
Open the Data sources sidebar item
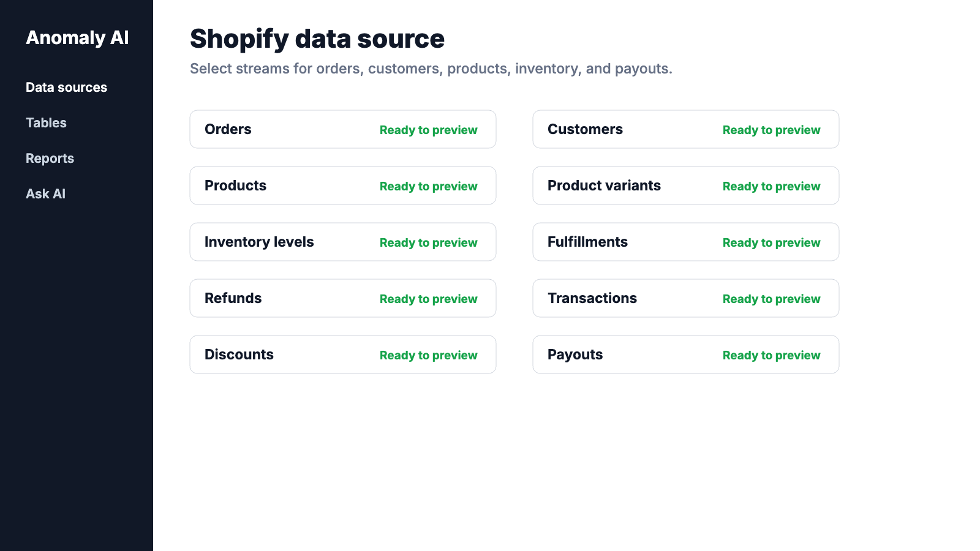66,88
